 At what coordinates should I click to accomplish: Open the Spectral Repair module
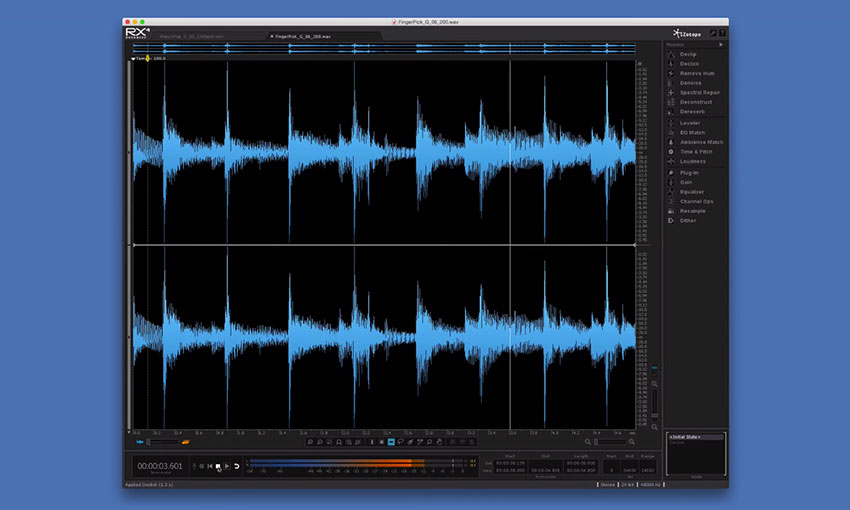(699, 93)
